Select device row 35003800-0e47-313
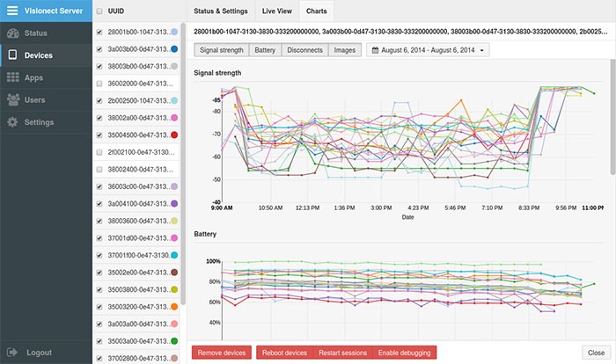The height and width of the screenshot is (364, 616). click(136, 290)
